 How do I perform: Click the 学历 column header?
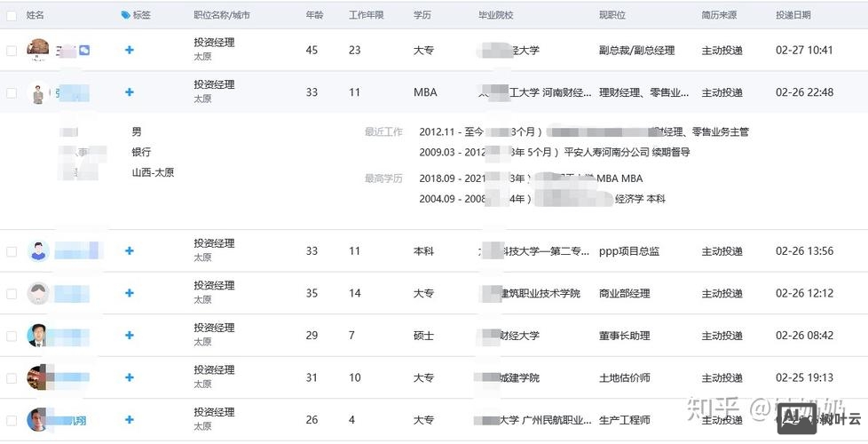(422, 15)
